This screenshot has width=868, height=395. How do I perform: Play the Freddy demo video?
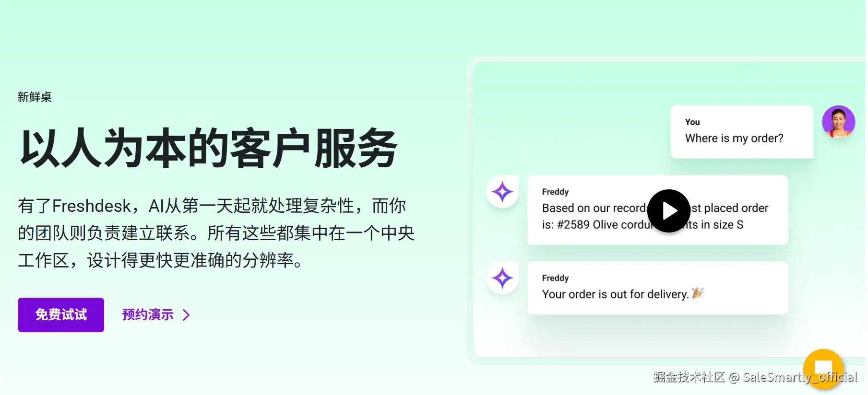(669, 211)
